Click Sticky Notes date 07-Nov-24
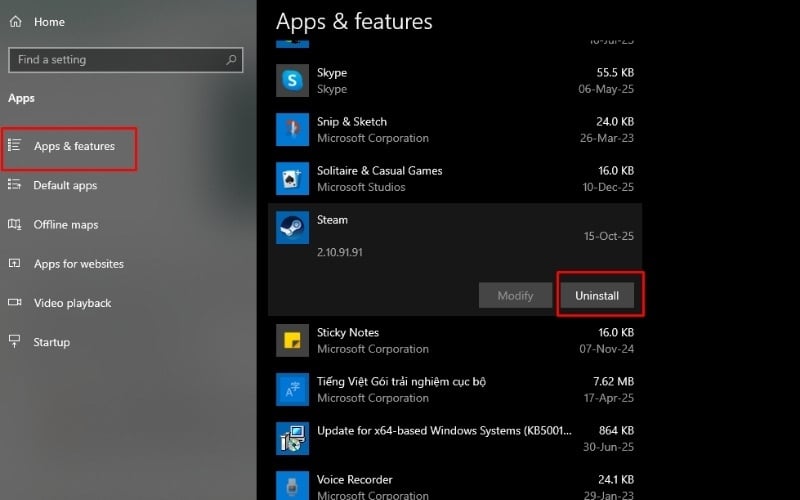Viewport: 800px width, 500px height. click(606, 348)
